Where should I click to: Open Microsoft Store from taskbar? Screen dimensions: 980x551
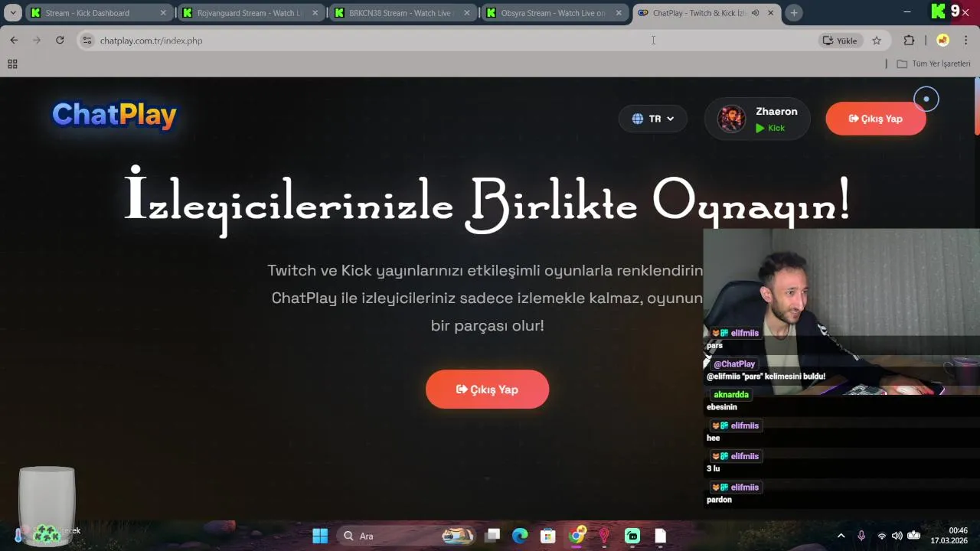coord(547,536)
